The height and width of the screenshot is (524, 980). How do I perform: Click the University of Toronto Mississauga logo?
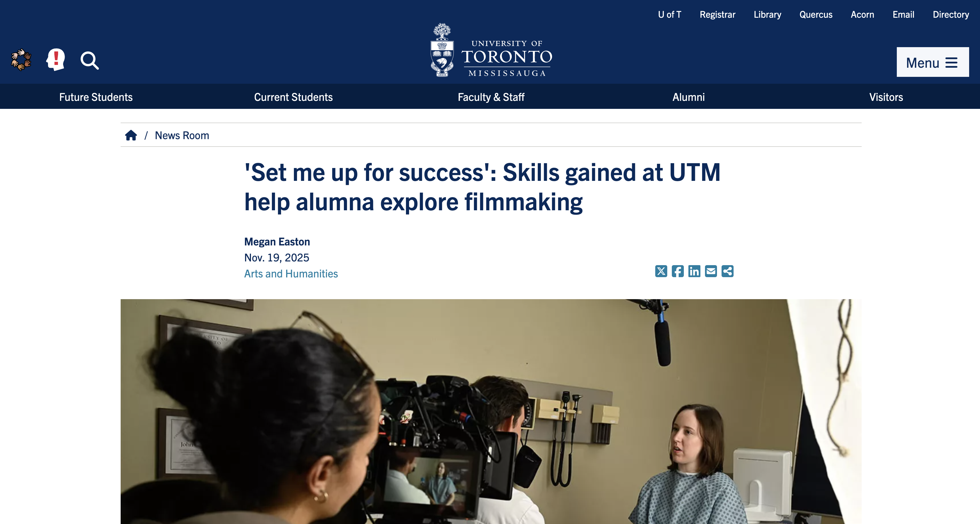(x=491, y=50)
